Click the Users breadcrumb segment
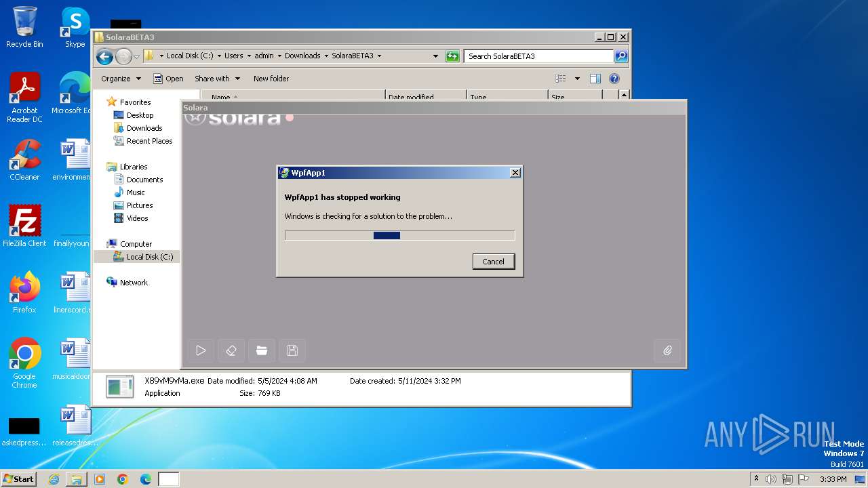 pyautogui.click(x=233, y=56)
